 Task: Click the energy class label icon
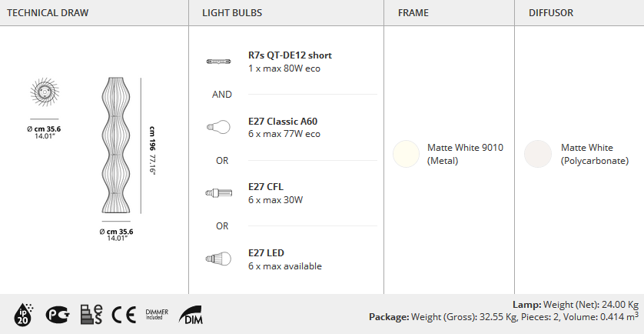(x=91, y=315)
